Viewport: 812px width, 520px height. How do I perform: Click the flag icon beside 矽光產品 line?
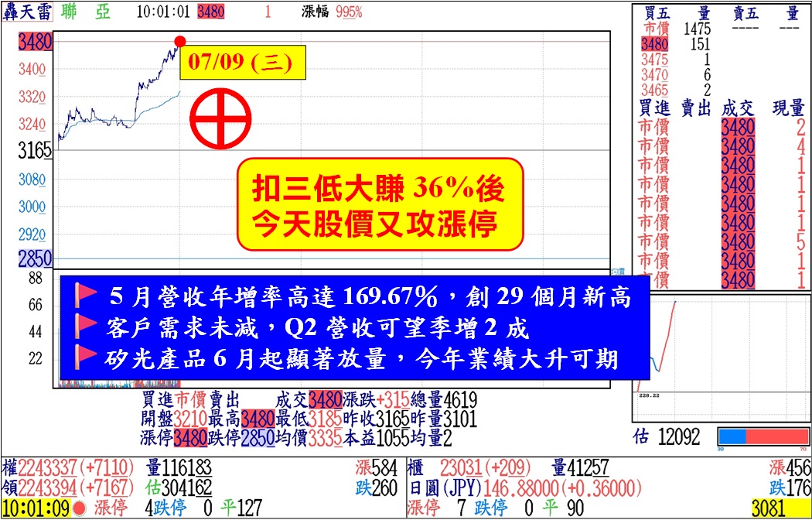pos(83,357)
